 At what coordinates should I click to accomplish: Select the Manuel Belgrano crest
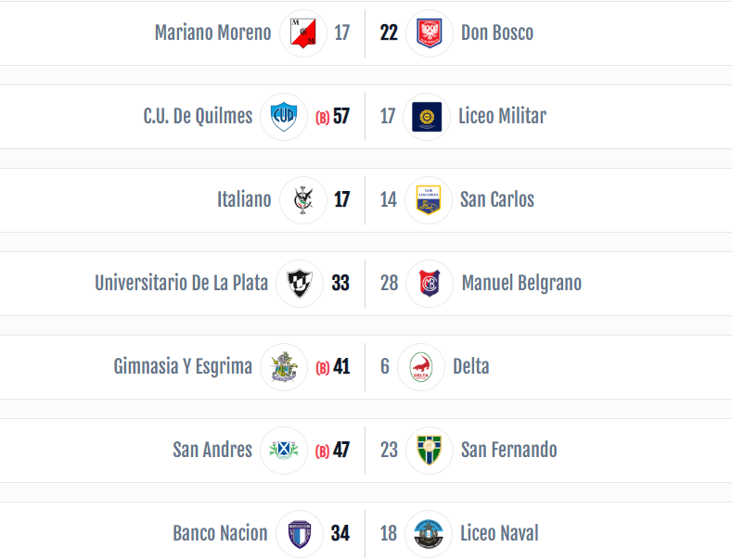coord(429,284)
